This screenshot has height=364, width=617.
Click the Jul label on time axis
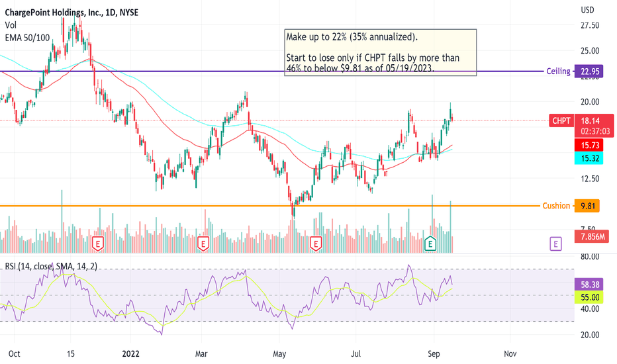[x=356, y=354]
